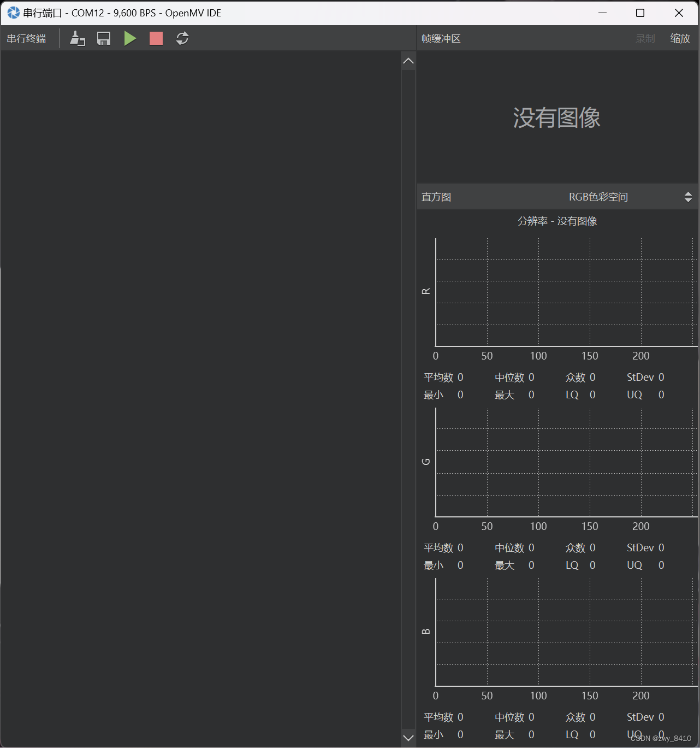Click the terminal scrollbar up arrow
The image size is (700, 748).
tap(408, 61)
